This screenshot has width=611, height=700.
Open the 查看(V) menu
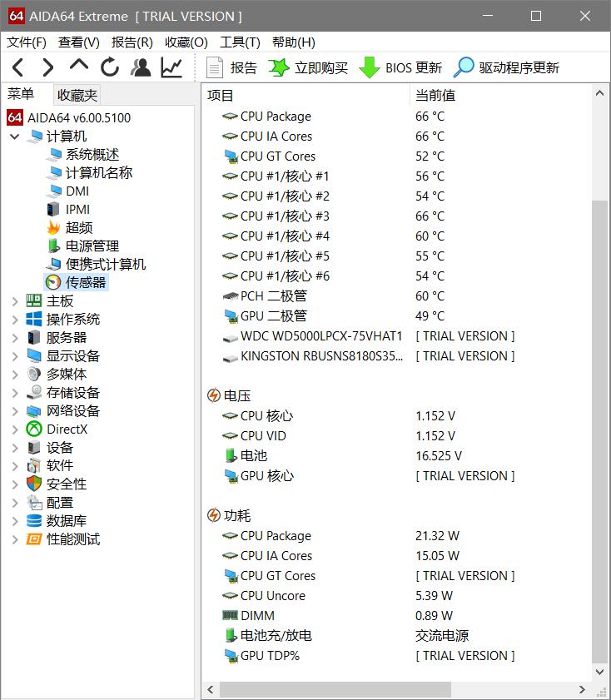[78, 42]
